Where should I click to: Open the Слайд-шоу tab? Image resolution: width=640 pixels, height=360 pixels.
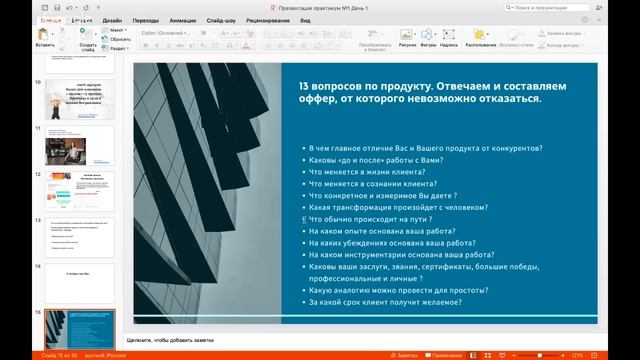(x=221, y=20)
